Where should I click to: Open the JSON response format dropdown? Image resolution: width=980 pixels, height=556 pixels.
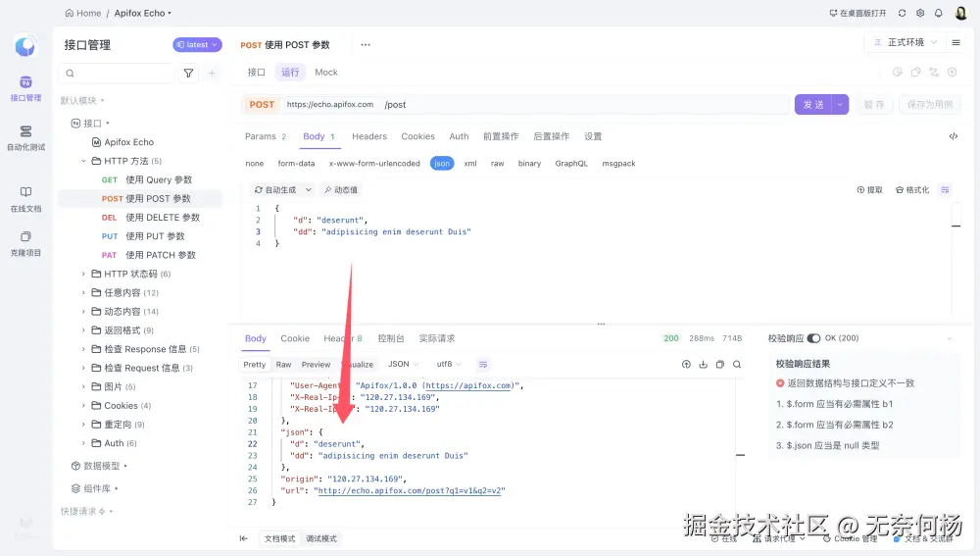click(404, 364)
